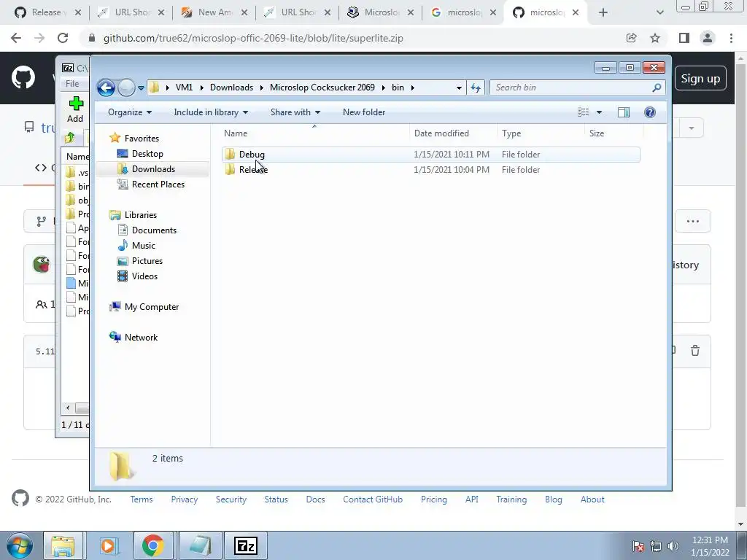Screen dimensions: 747x560
Task: Click the 7-Zip Add button
Action: pyautogui.click(x=75, y=110)
